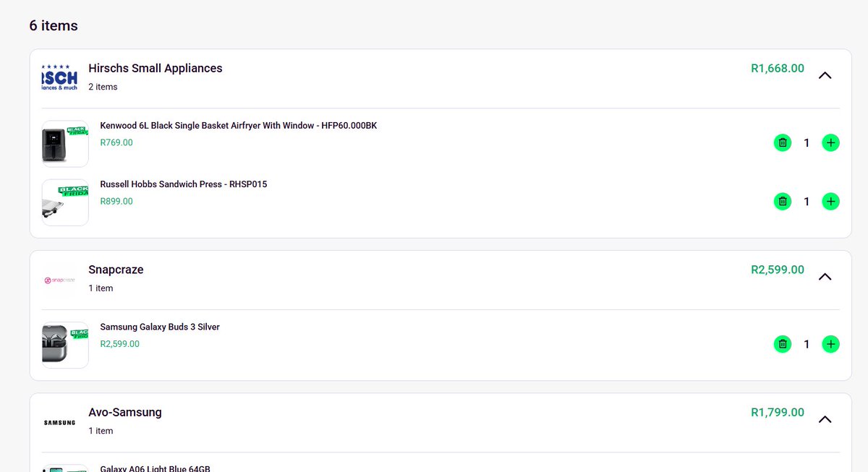Delete Samsung Galaxy Buds 3 Silver
This screenshot has width=868, height=472.
point(783,345)
